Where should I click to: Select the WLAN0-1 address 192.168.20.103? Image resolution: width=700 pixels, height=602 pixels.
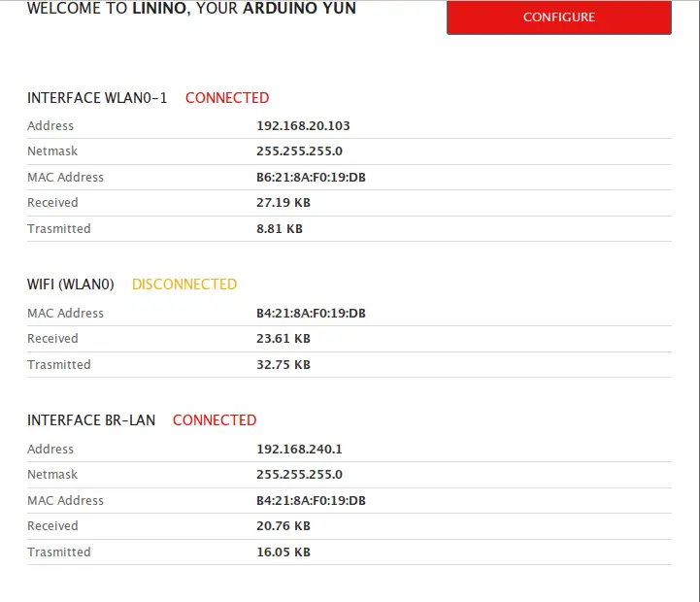(x=303, y=126)
